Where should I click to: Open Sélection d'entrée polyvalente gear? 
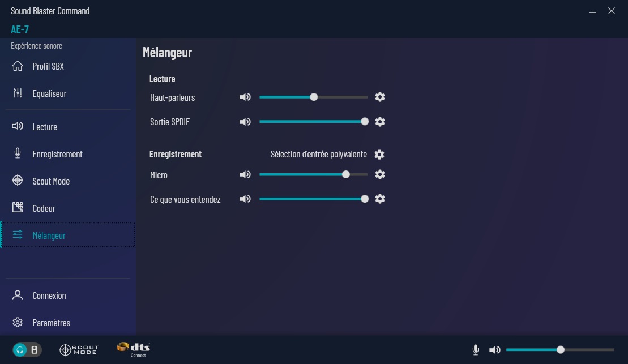tap(379, 155)
